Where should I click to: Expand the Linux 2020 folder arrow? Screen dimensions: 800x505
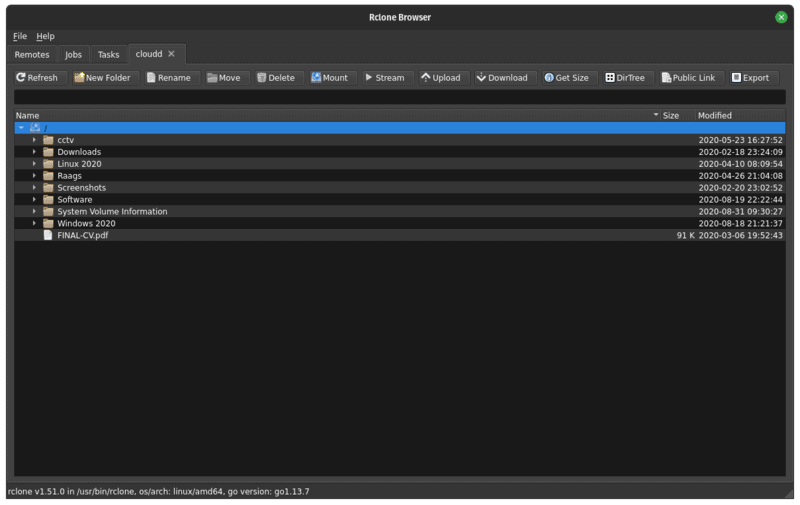(x=34, y=164)
